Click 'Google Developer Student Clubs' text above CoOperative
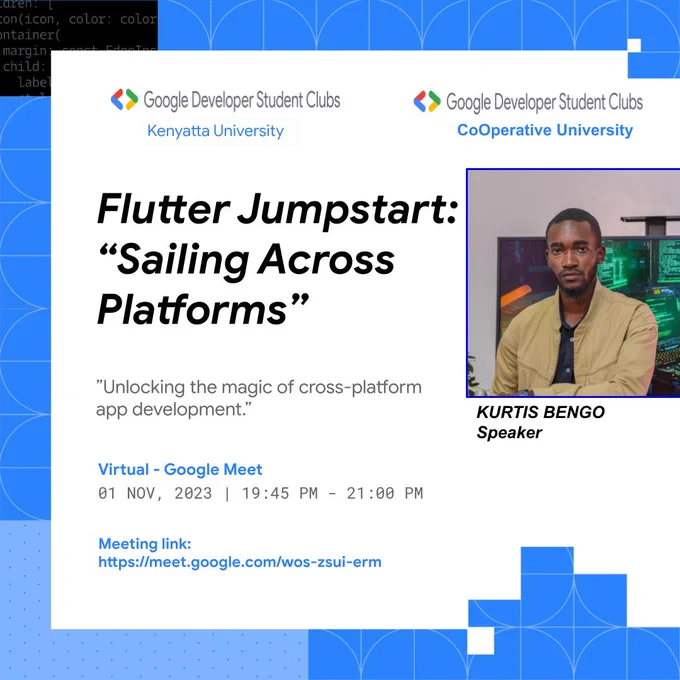Viewport: 680px width, 680px height. (x=544, y=102)
